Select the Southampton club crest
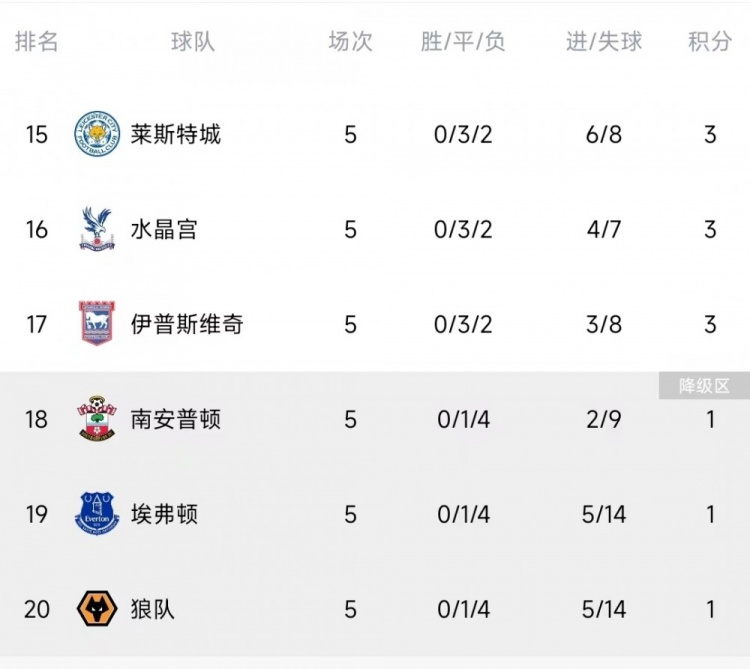Image resolution: width=750 pixels, height=669 pixels. (97, 418)
